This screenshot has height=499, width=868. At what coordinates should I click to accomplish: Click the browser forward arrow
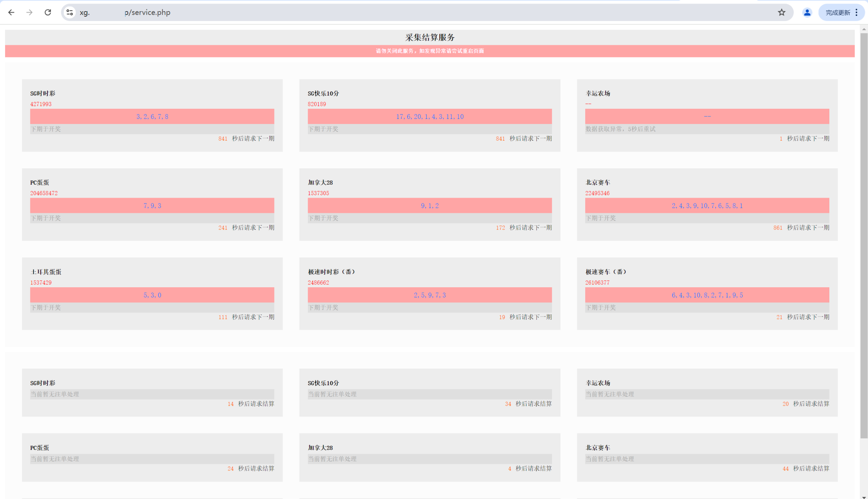tap(29, 12)
